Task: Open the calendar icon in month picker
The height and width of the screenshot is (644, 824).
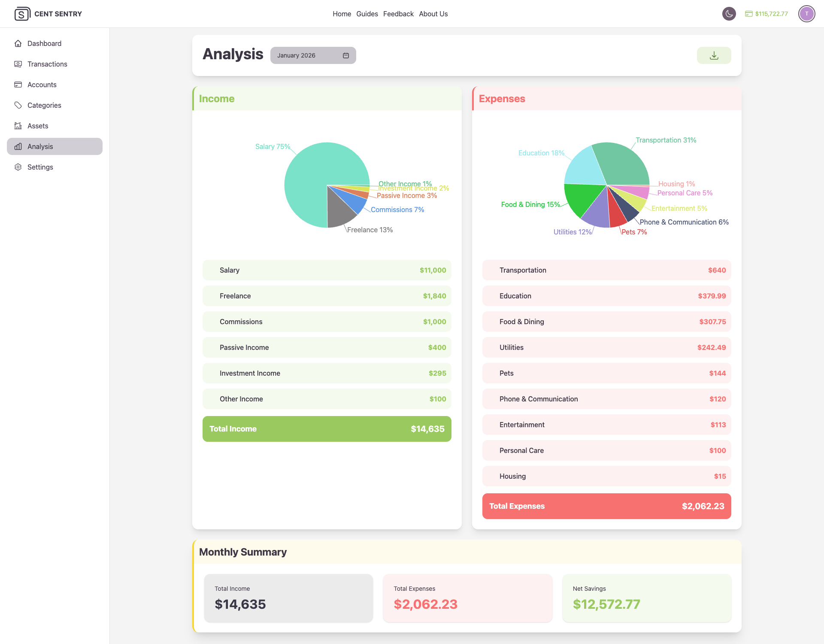Action: [346, 55]
